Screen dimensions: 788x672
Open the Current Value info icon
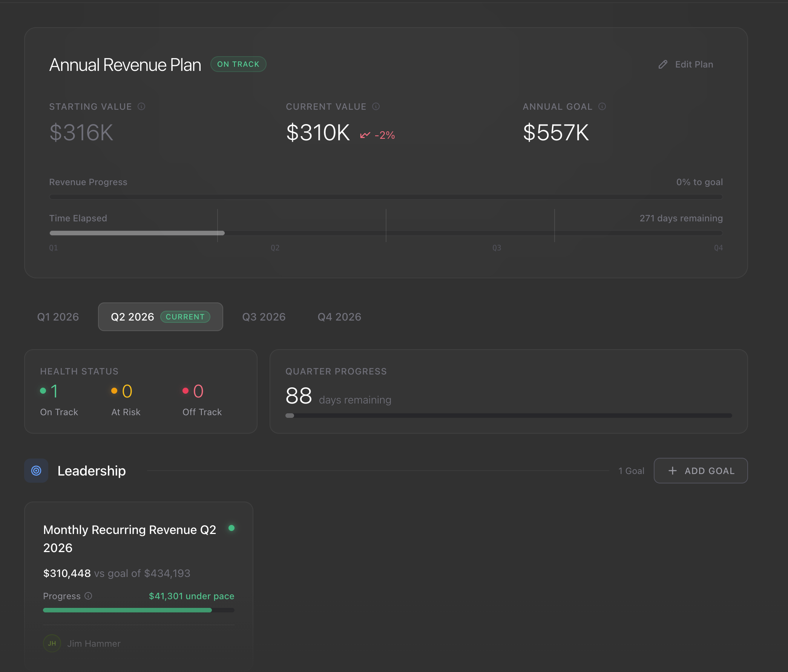point(376,106)
